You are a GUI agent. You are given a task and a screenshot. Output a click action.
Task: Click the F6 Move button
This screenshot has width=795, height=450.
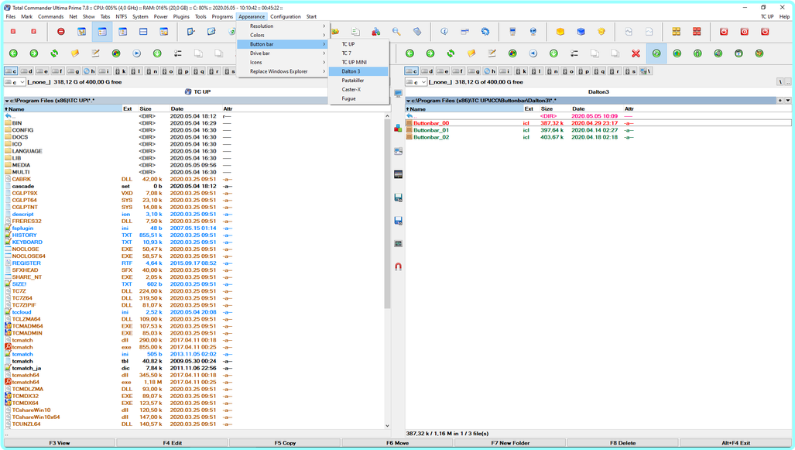click(x=398, y=443)
